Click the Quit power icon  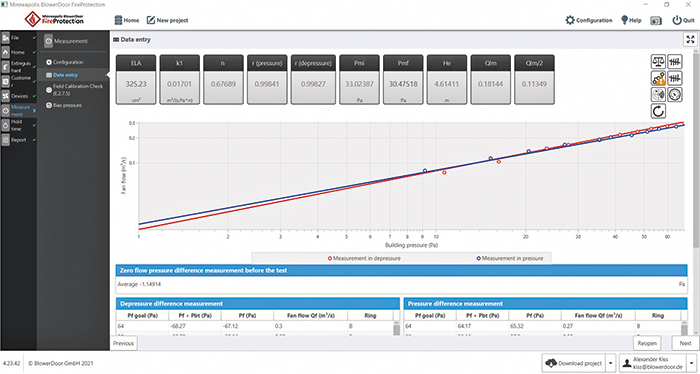pyautogui.click(x=677, y=20)
